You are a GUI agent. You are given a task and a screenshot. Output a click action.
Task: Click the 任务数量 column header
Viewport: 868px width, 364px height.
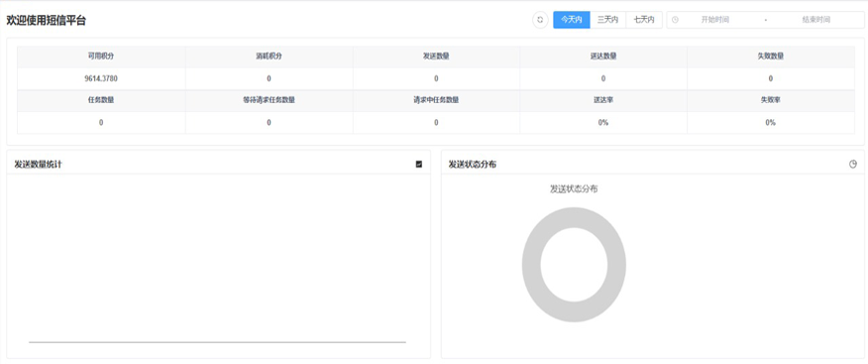coord(101,100)
